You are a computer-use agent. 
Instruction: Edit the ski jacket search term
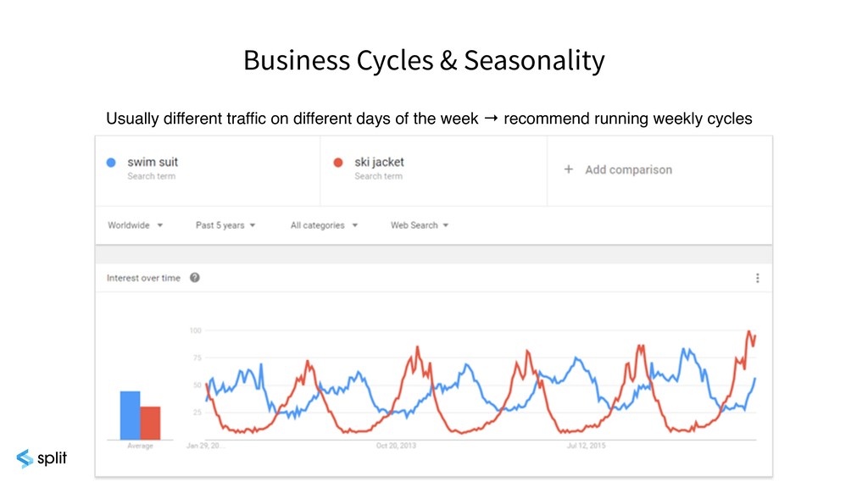379,162
